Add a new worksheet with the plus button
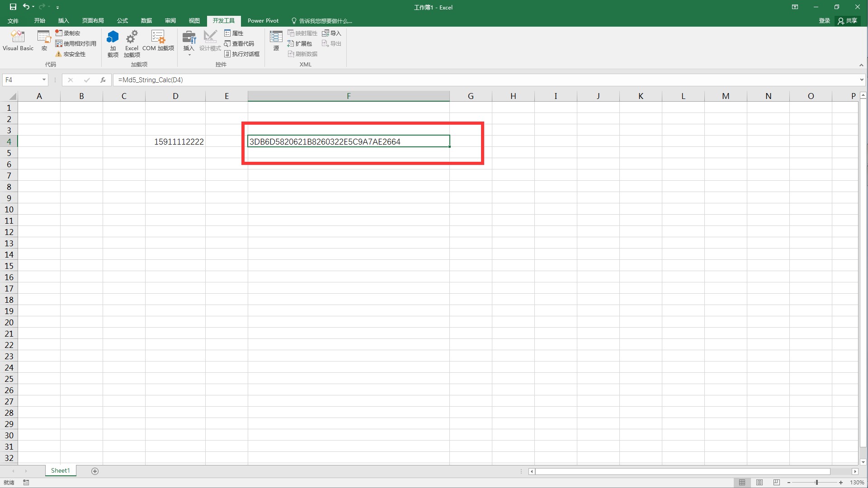868x488 pixels. [95, 471]
